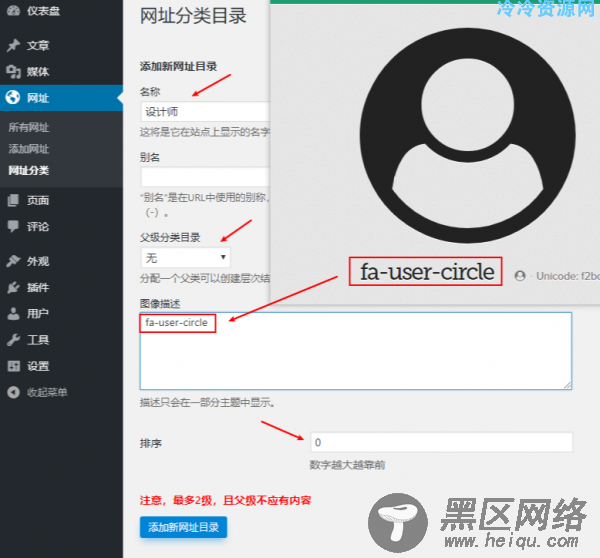Click the plug icon beside 插件

pos(13,287)
